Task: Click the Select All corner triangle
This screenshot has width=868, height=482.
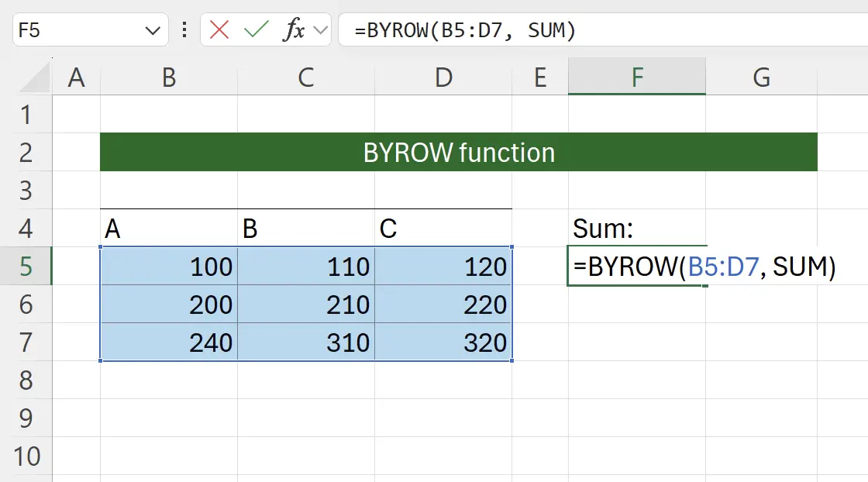Action: [x=36, y=77]
